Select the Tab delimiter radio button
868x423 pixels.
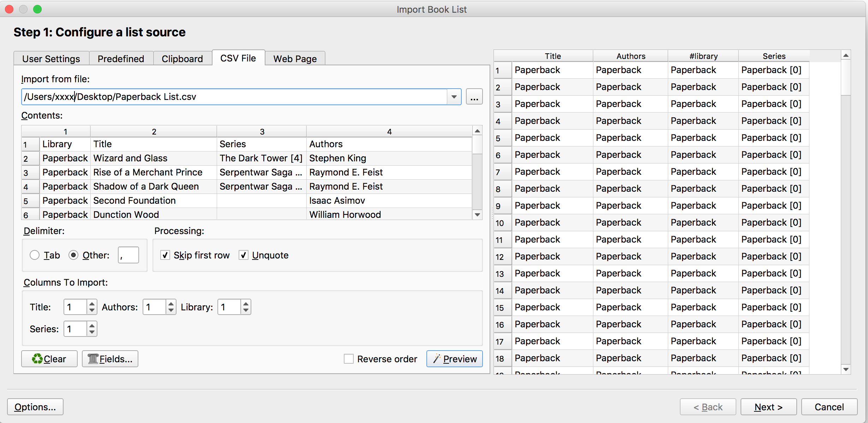pyautogui.click(x=35, y=255)
